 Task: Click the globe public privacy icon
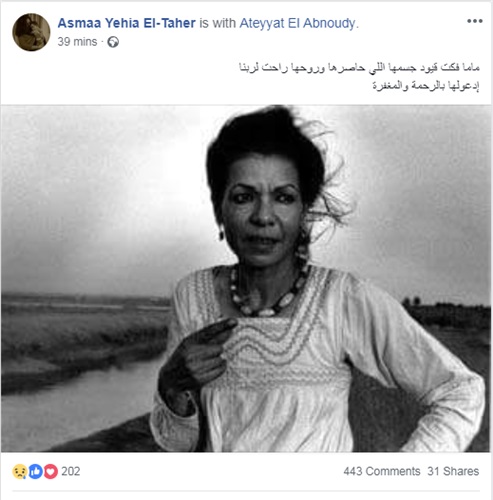click(x=113, y=42)
